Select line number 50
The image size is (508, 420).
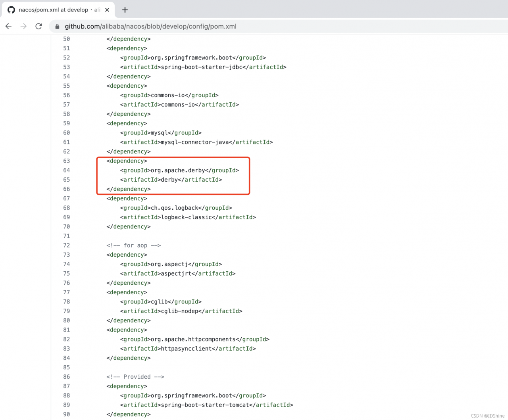click(66, 39)
